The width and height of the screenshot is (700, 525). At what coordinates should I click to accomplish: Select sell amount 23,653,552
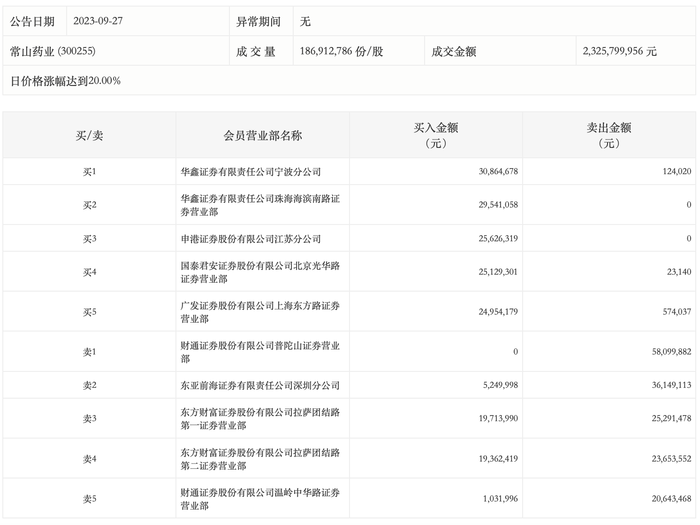click(671, 459)
